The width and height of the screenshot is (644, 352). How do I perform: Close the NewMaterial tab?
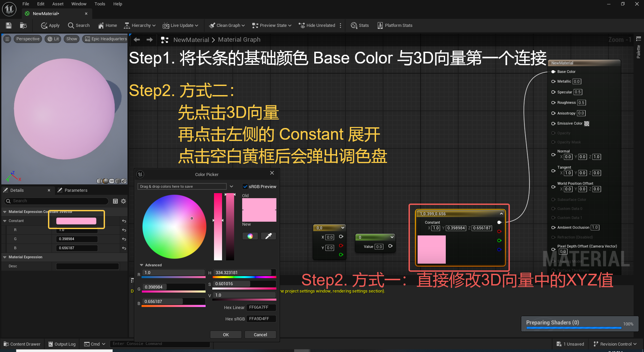click(x=86, y=14)
